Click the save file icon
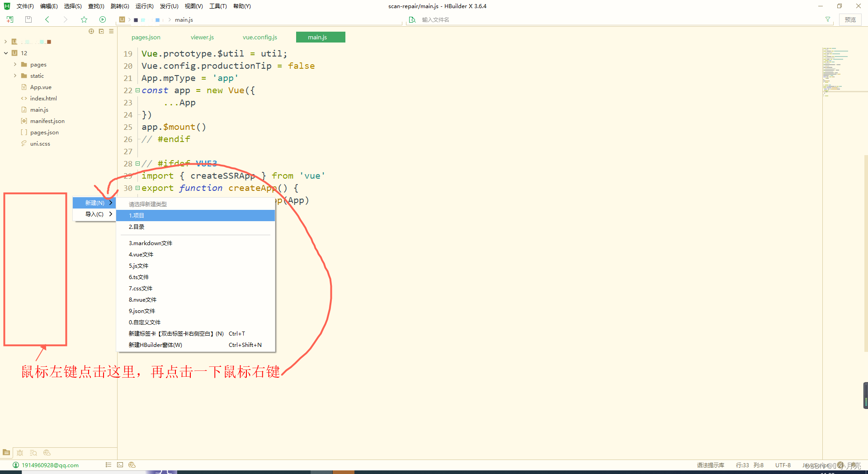This screenshot has height=474, width=868. pyautogui.click(x=28, y=19)
